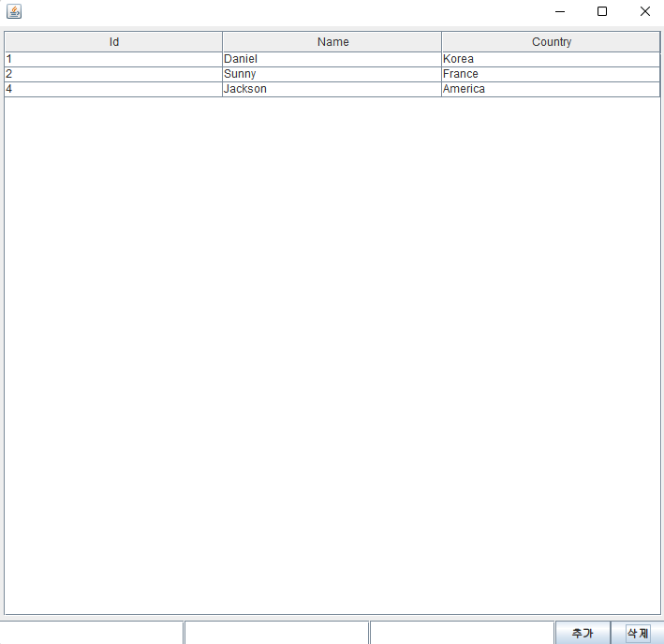Focus the third input field beside 추가 button
Image resolution: width=664 pixels, height=644 pixels.
pos(462,633)
